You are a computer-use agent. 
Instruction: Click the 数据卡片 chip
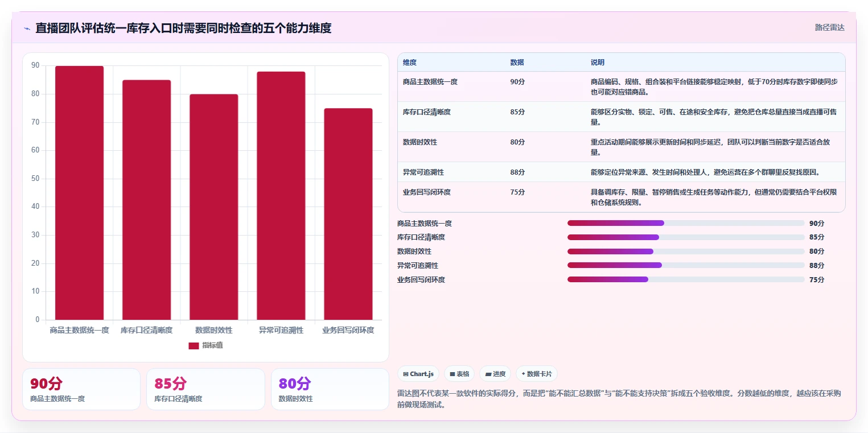(537, 374)
